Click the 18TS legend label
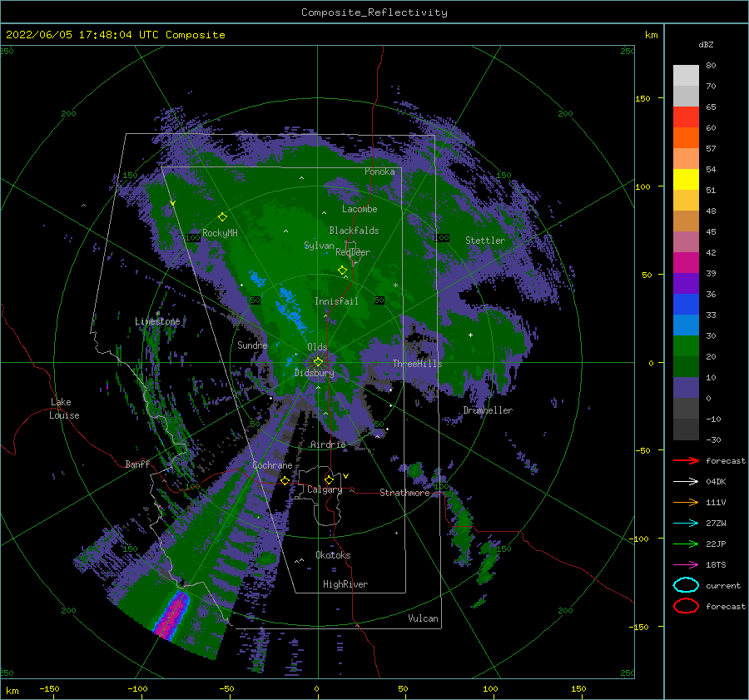Image resolution: width=749 pixels, height=700 pixels. click(716, 565)
